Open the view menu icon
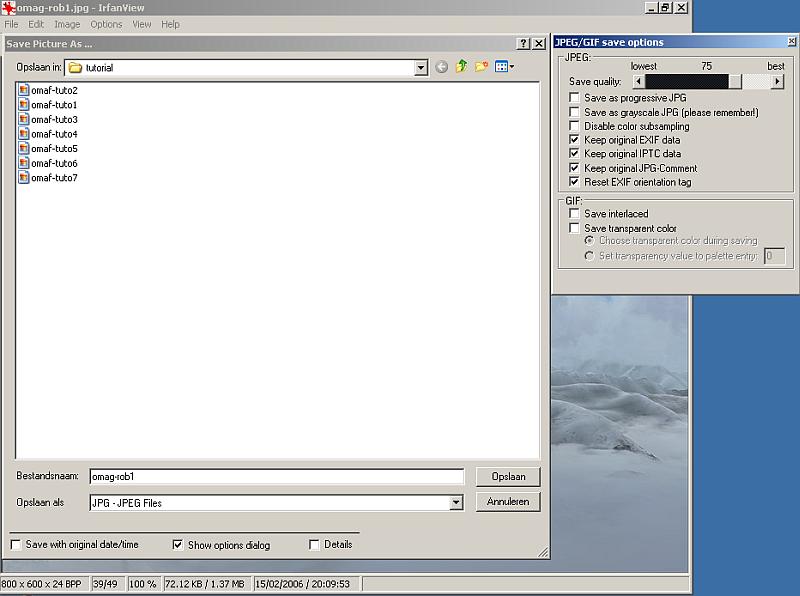The width and height of the screenshot is (800, 596). point(504,67)
